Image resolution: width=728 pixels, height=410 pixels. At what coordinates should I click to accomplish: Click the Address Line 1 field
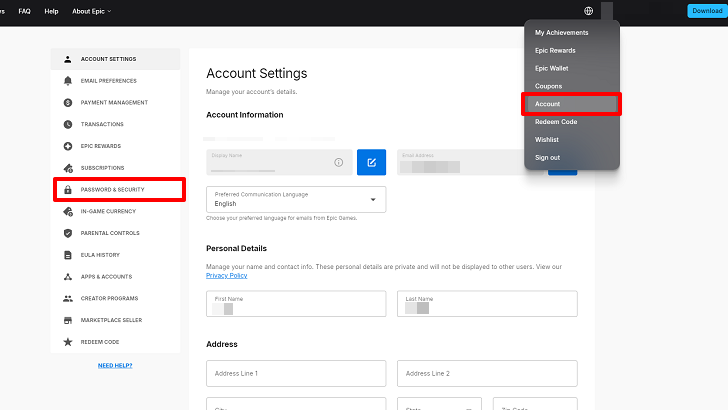(296, 373)
